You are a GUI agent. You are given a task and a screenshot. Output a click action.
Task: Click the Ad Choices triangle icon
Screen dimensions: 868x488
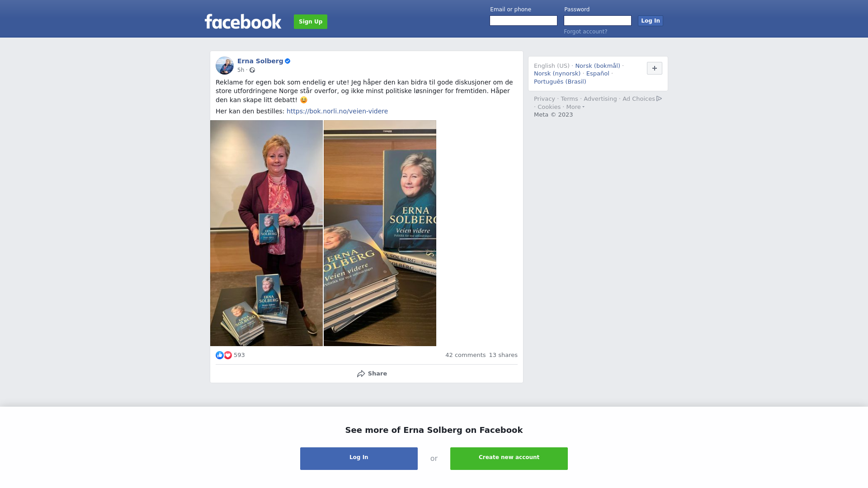click(x=659, y=99)
